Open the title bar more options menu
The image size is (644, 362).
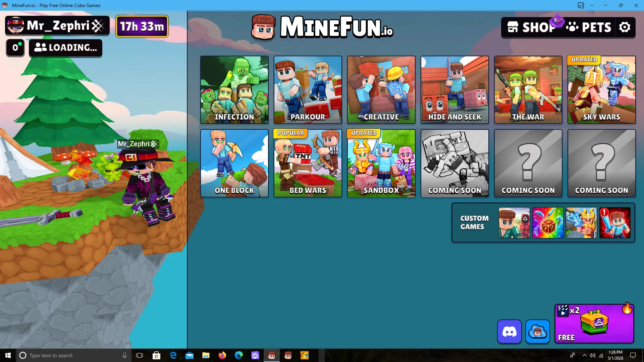[592, 5]
